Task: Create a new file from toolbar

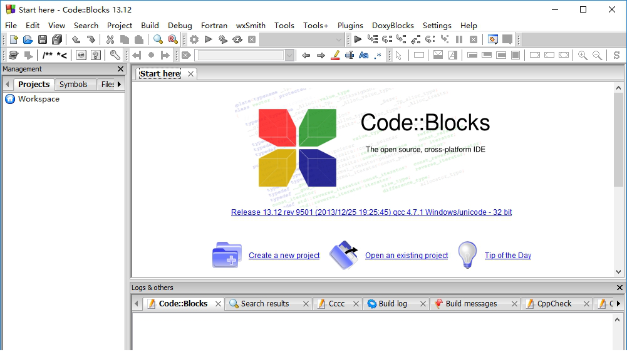Action: pos(14,39)
